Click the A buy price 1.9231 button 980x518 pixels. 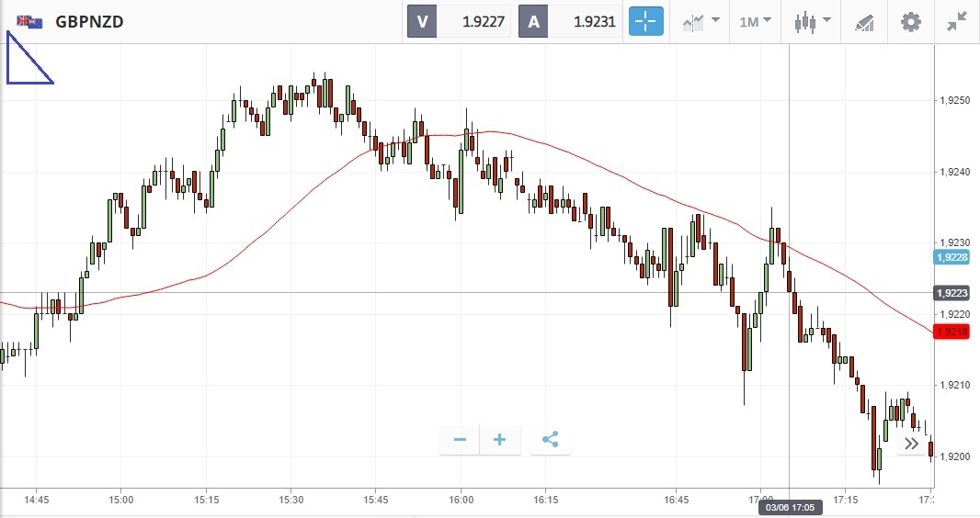tap(570, 21)
